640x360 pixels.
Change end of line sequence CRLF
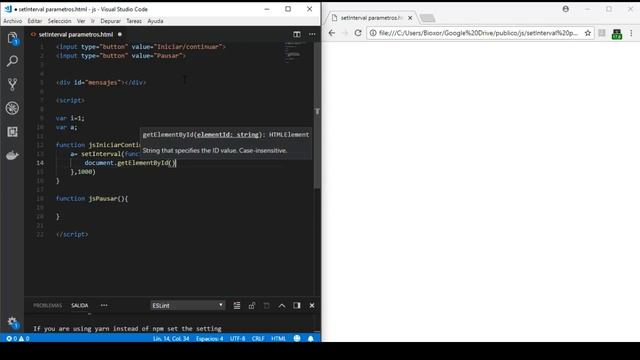point(258,338)
